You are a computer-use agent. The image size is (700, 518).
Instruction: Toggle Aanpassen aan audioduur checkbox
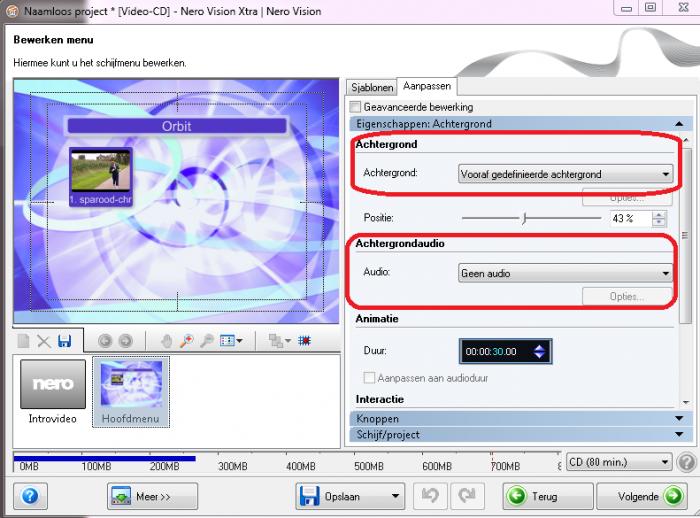pyautogui.click(x=369, y=378)
